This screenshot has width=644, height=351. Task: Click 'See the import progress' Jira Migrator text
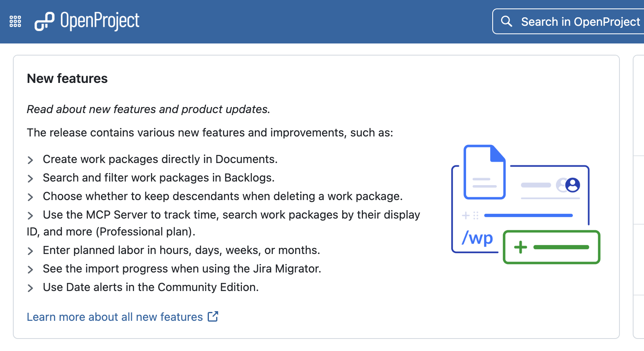(182, 268)
